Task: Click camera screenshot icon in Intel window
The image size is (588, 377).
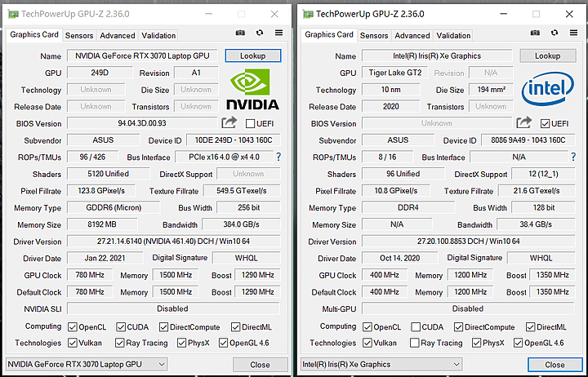Action: click(535, 33)
